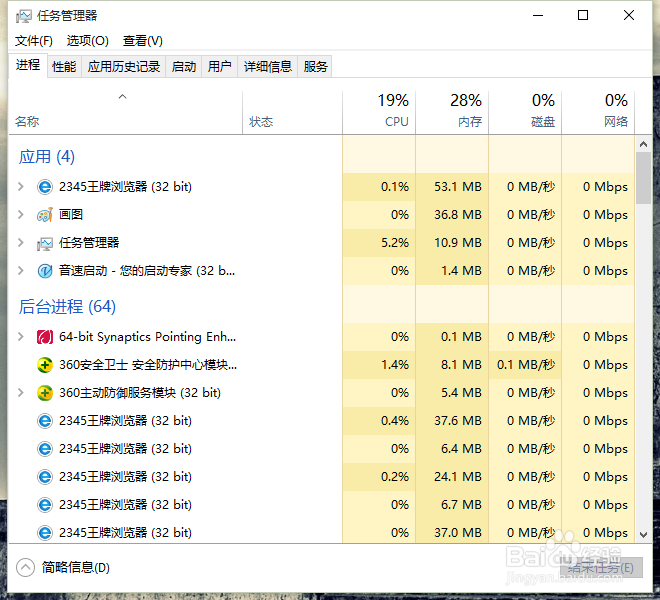Click the 10.9 MB memory cell
This screenshot has height=600, width=660.
point(452,243)
